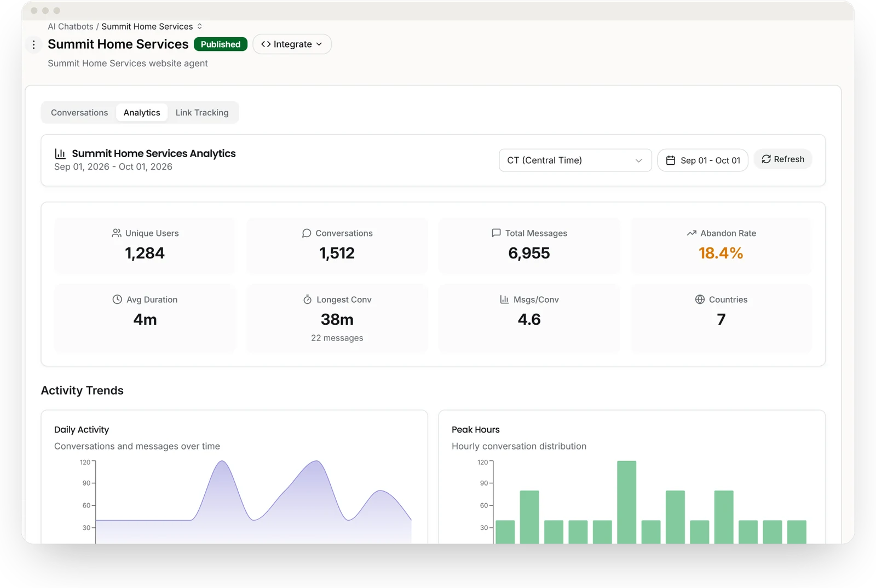Click the Countries count of 7
This screenshot has width=876, height=588.
(x=721, y=320)
